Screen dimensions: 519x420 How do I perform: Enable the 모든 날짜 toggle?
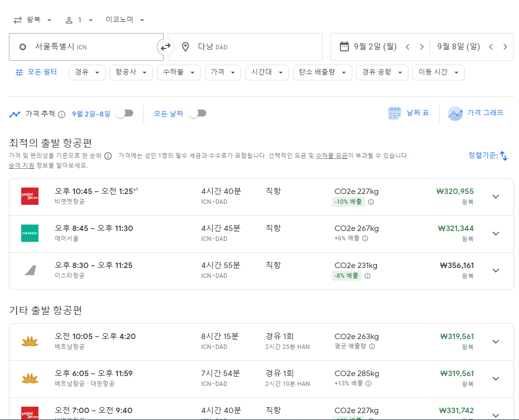pyautogui.click(x=197, y=113)
